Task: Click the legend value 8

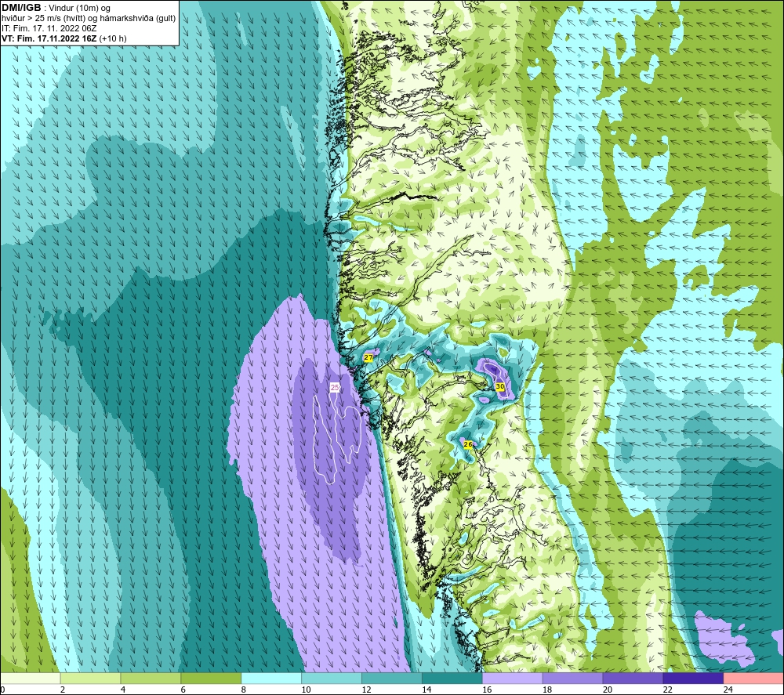Action: click(x=244, y=690)
